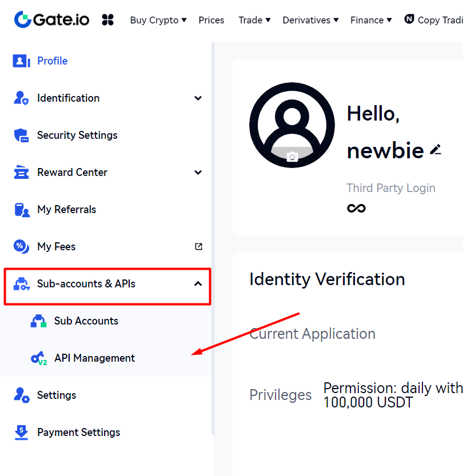Collapse Sub-accounts & APIs section

[198, 284]
